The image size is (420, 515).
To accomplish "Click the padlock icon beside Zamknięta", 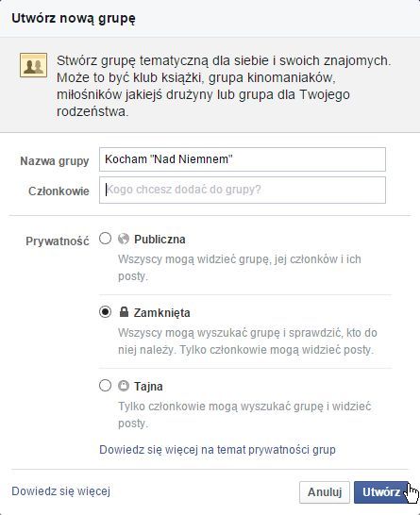I will click(124, 311).
